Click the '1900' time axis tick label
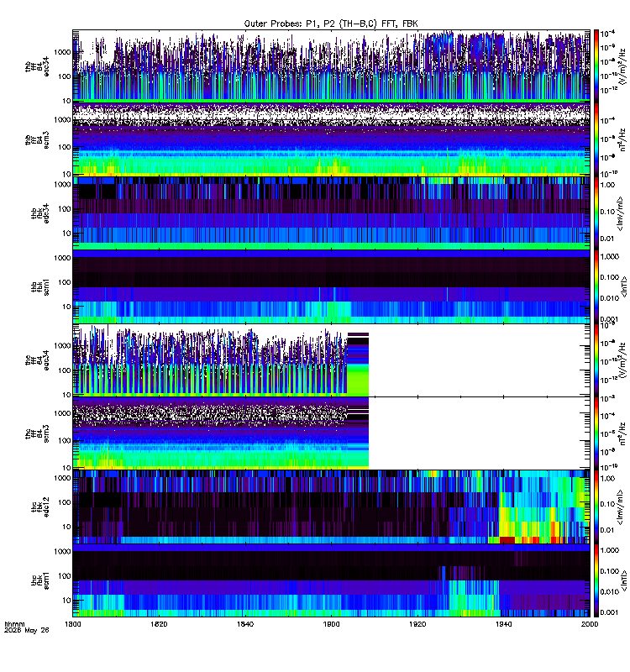The width and height of the screenshot is (630, 672). coord(331,624)
